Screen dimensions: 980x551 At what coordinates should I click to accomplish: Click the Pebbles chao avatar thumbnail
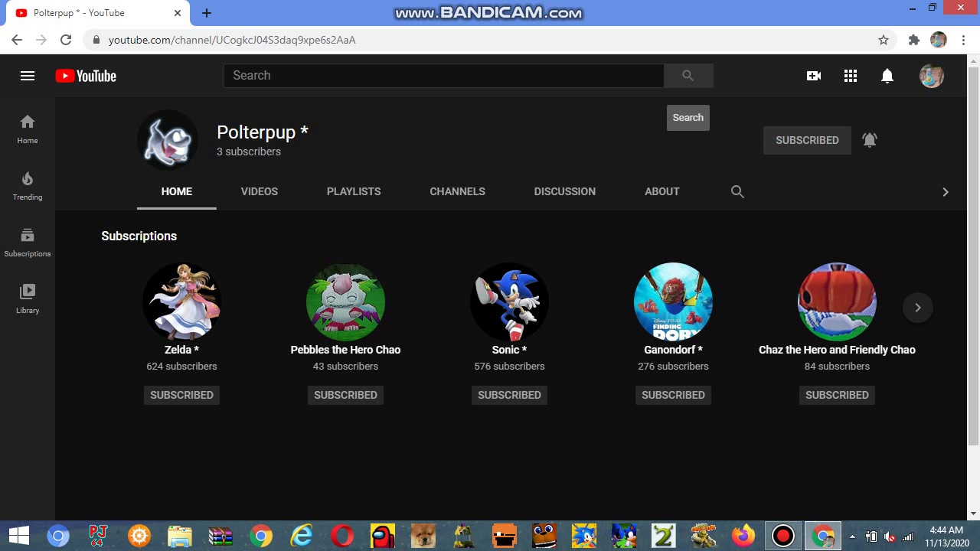345,302
